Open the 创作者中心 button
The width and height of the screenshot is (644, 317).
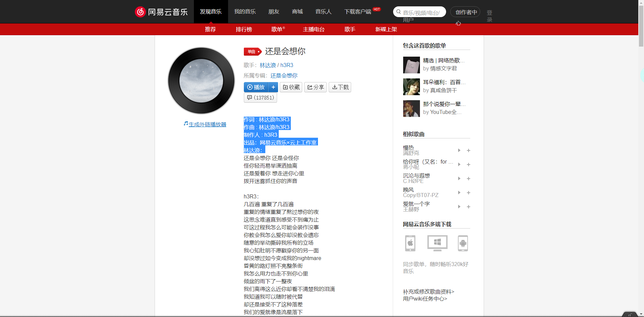point(465,12)
